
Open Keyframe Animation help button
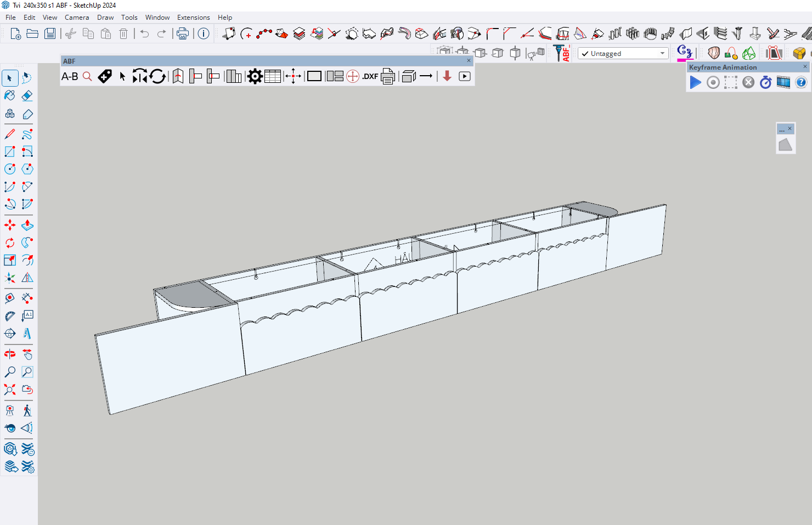(x=801, y=82)
